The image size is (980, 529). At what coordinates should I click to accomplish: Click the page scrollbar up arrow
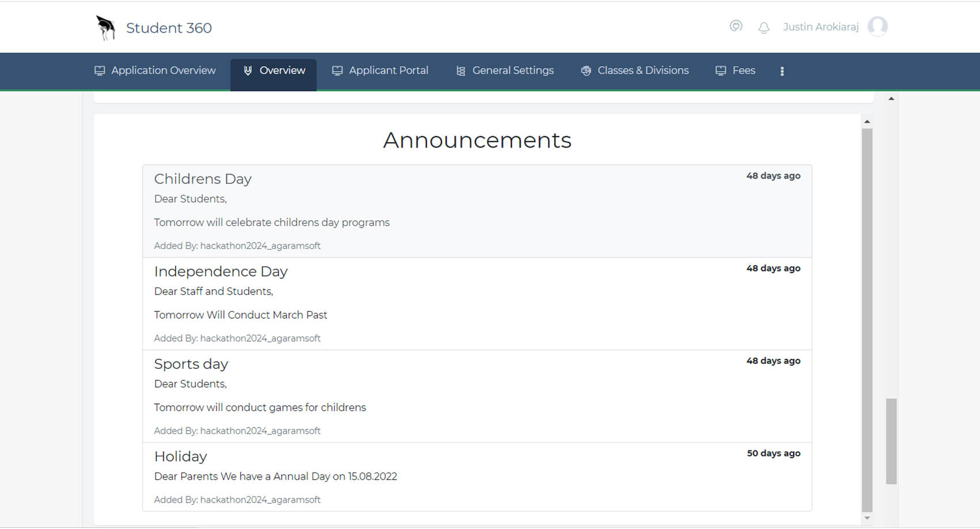point(892,97)
